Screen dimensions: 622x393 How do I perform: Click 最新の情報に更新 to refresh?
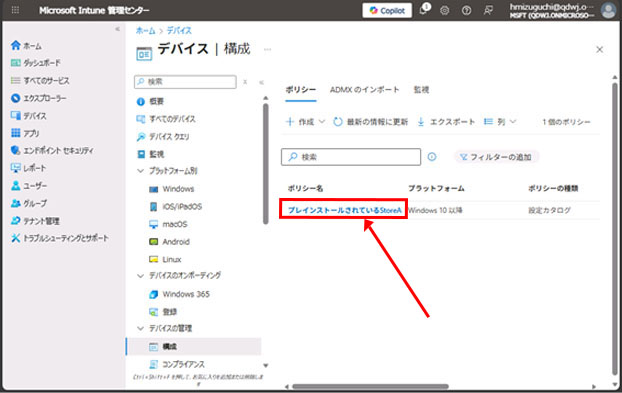(371, 122)
